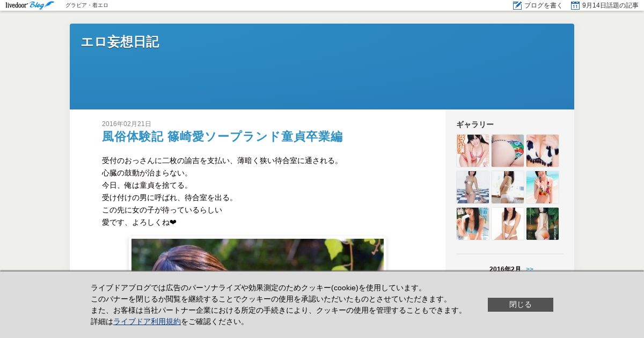Open the グラビア・着エロ category link
This screenshot has width=644, height=338.
[x=87, y=5]
